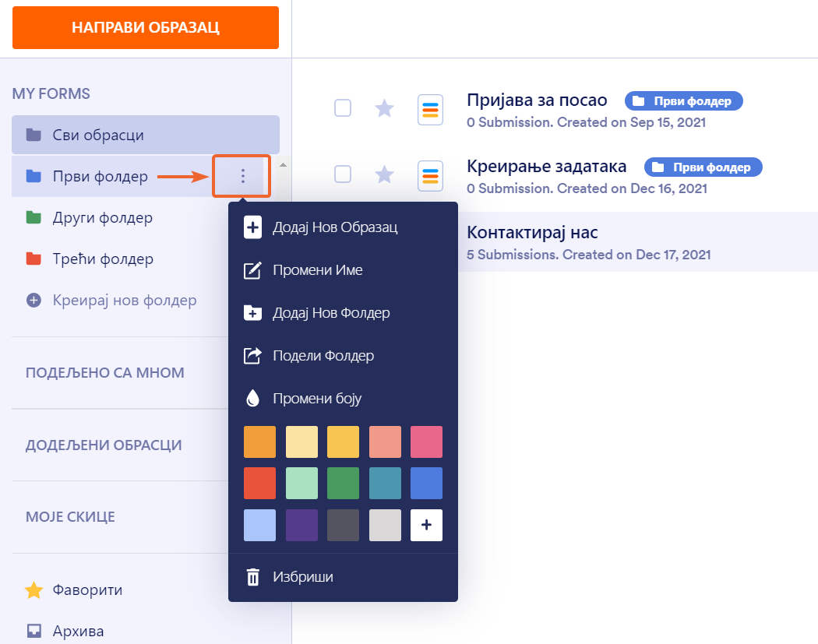Tick the checkbox for Пријава за посао
Image resolution: width=818 pixels, height=644 pixels.
point(343,108)
